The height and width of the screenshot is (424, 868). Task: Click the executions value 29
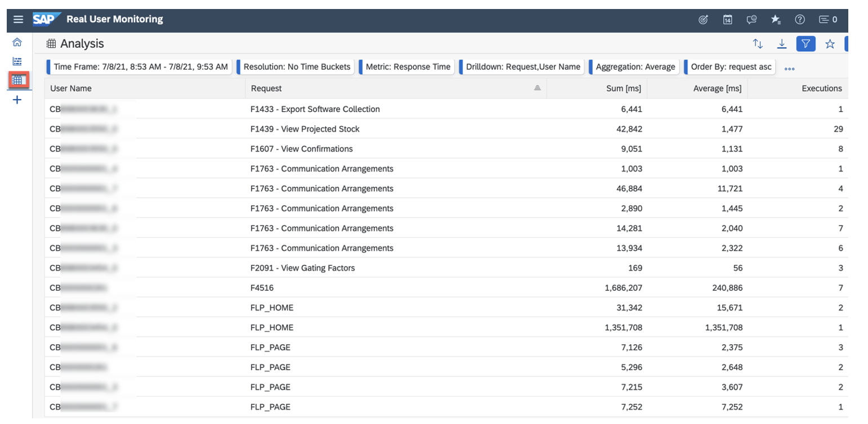838,129
